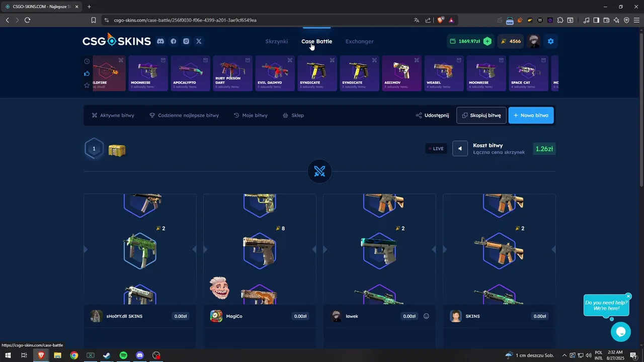Open the emoji picker next to lawek

click(x=426, y=316)
